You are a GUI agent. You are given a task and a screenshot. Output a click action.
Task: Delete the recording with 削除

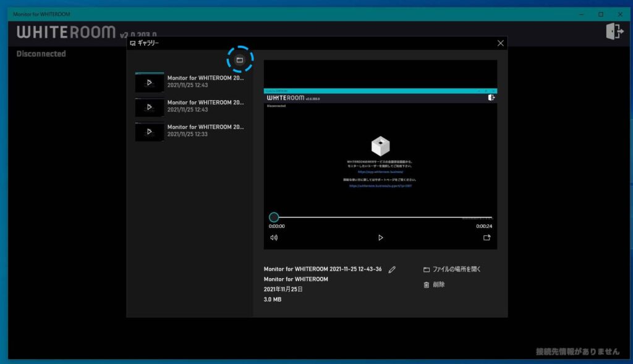[x=434, y=284]
